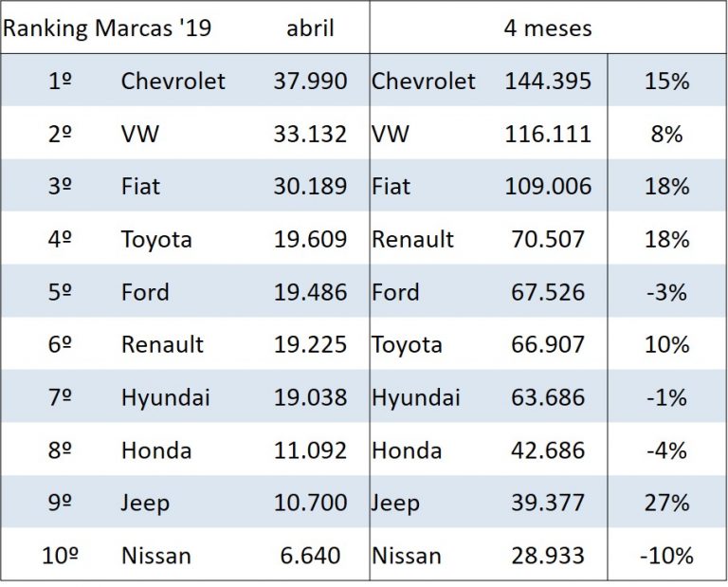
Task: Click the Toyota cell in the April ranking
Action: point(156,239)
